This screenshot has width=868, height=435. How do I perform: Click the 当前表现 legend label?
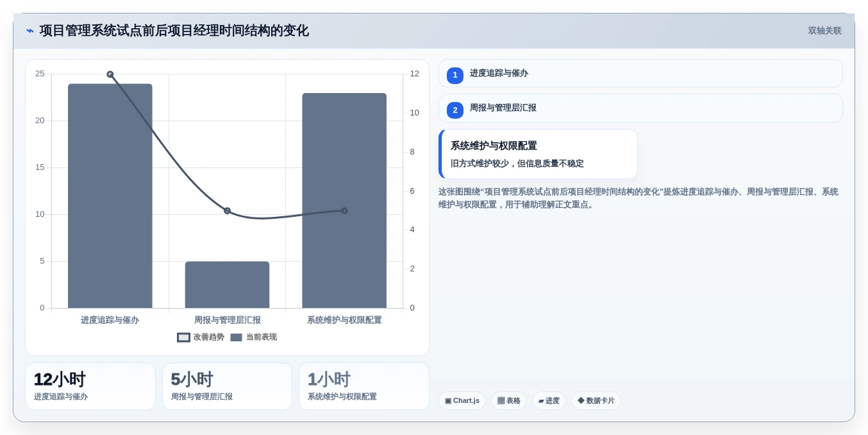(x=262, y=337)
